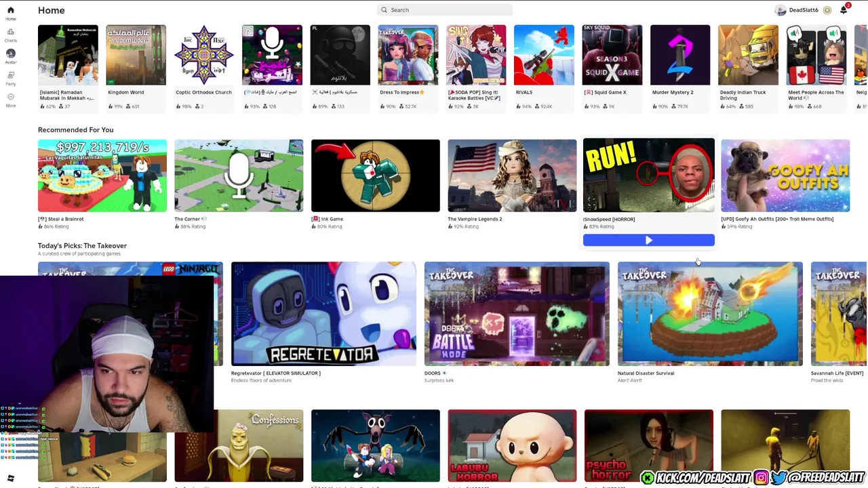Screen dimensions: 868x488
Task: Open Goofy Ah Outfits thumbnail
Action: pyautogui.click(x=785, y=176)
